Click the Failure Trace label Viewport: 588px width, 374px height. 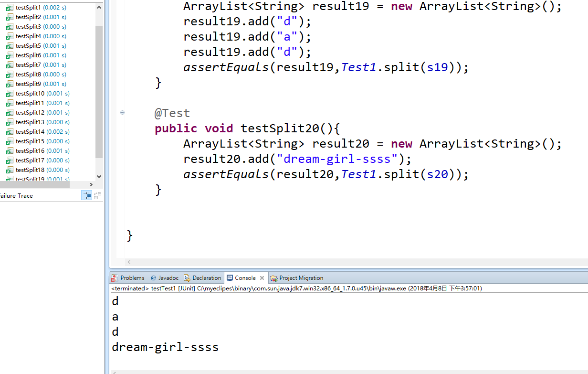click(x=16, y=196)
